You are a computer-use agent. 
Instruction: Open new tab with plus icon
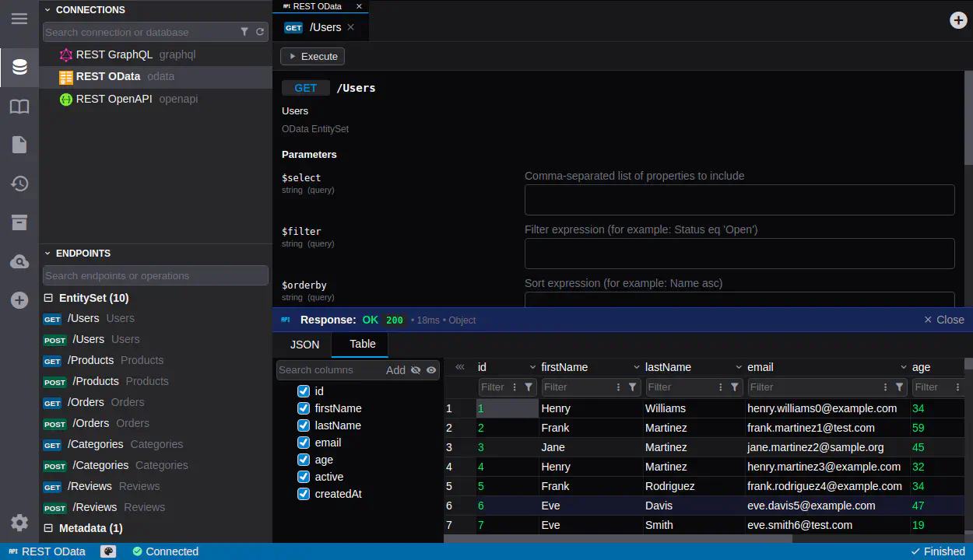958,20
